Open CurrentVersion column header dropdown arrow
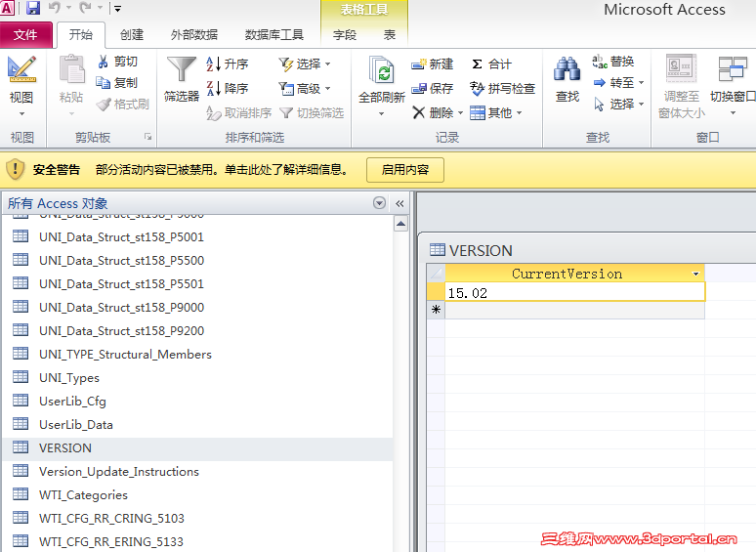Screen dimensions: 756x552 695,274
